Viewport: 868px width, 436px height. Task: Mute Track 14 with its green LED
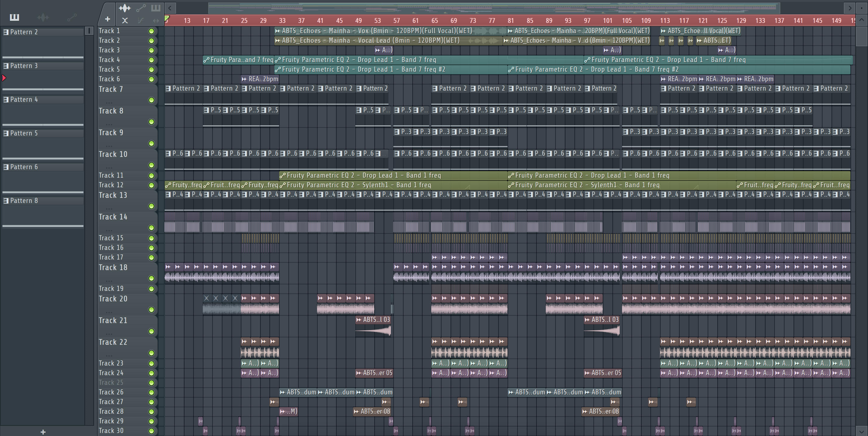point(151,228)
